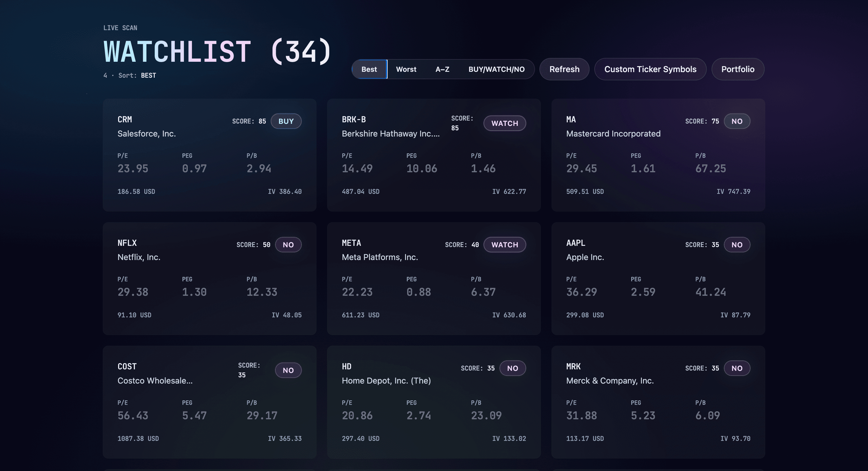
Task: Click the NO badge on MRK card
Action: click(737, 368)
